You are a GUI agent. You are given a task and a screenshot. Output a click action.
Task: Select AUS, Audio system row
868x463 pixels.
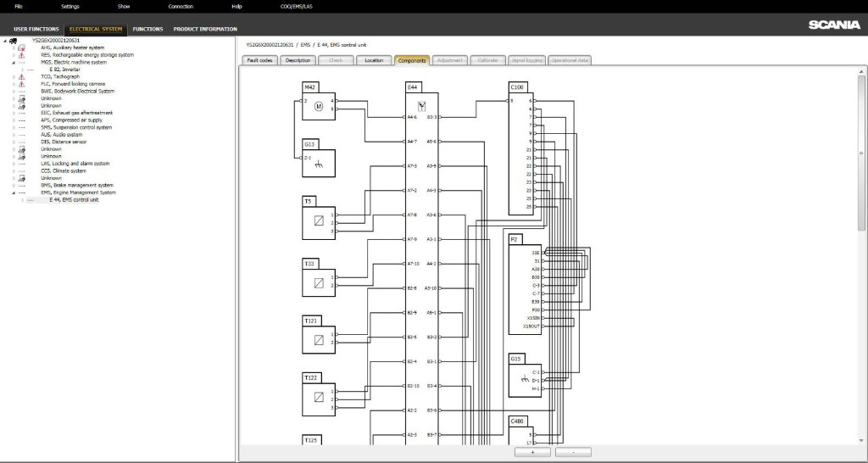coord(61,135)
